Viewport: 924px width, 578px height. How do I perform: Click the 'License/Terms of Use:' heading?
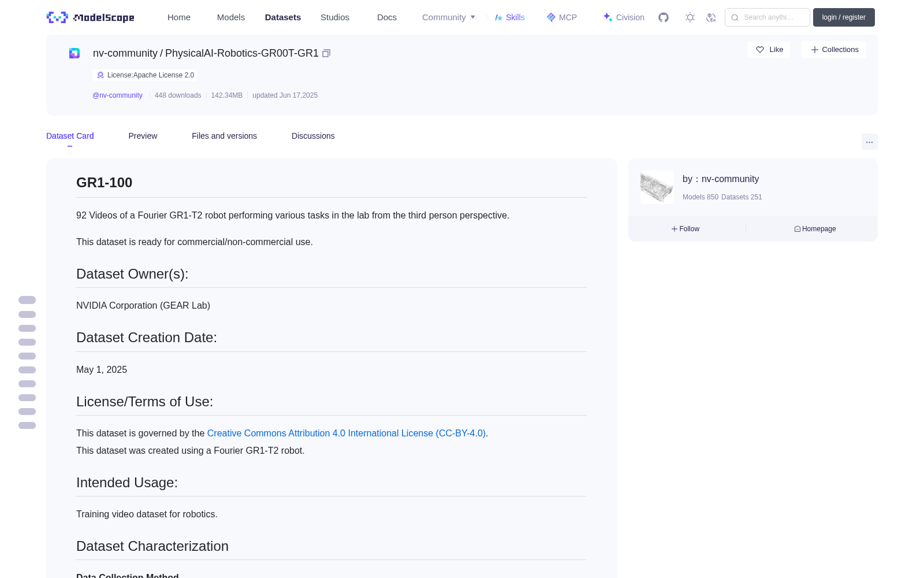pos(145,402)
